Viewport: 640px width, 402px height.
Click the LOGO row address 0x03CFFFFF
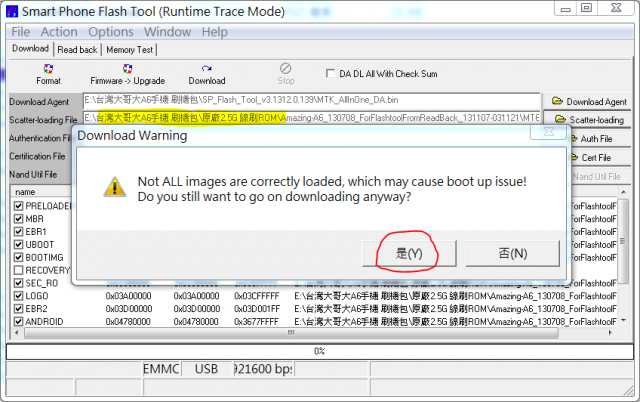(x=257, y=296)
